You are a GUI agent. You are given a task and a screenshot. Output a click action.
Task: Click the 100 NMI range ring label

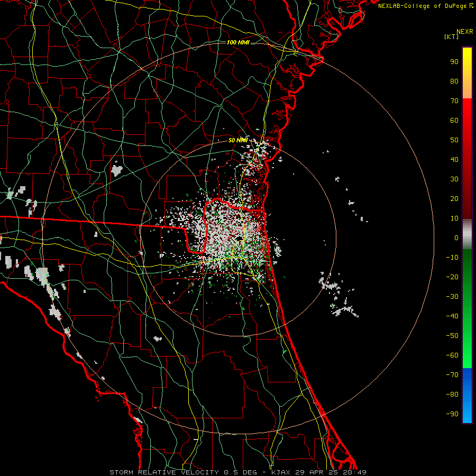[238, 42]
